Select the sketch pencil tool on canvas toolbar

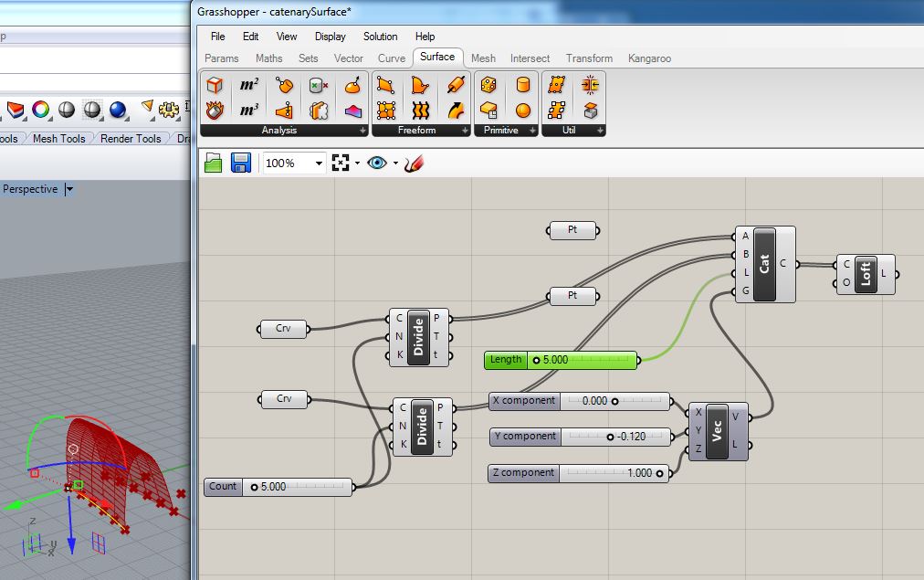tap(413, 163)
